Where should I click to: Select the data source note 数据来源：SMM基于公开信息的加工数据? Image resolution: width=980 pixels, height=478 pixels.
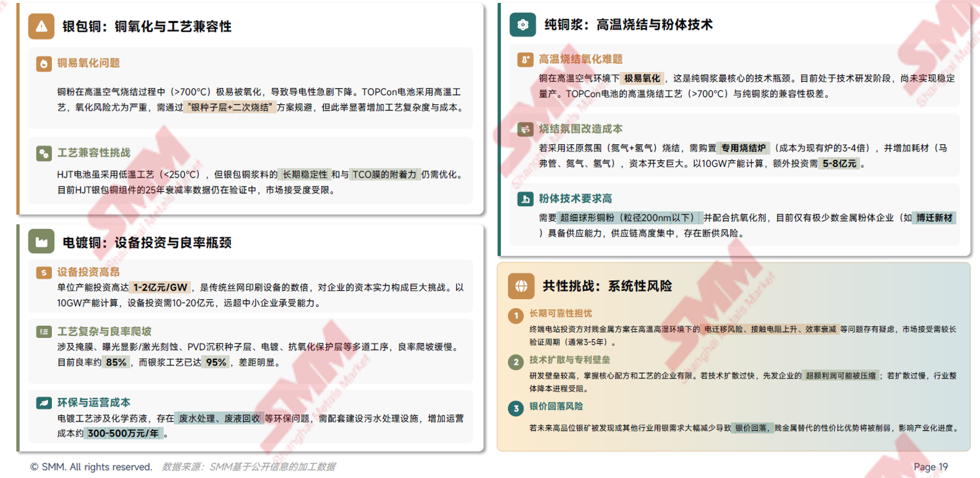[x=249, y=467]
